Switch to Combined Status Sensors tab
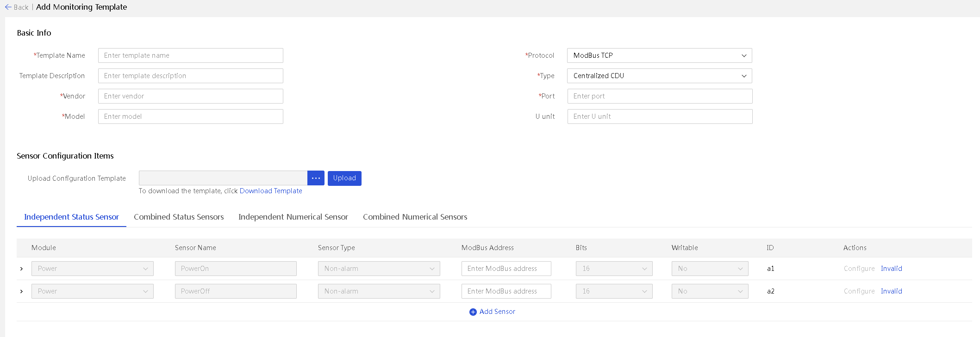Viewport: 980px width, 337px height. point(179,217)
